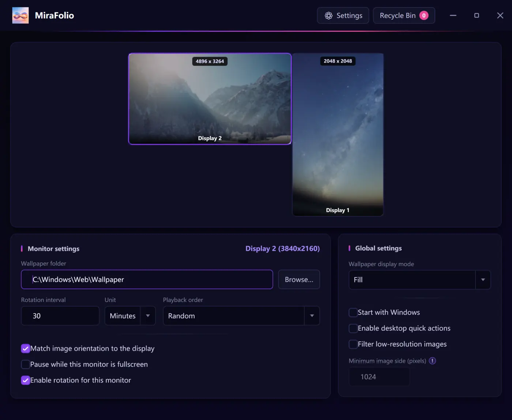Open the Recycle Bin
Screen dimensions: 512x420
[404, 15]
